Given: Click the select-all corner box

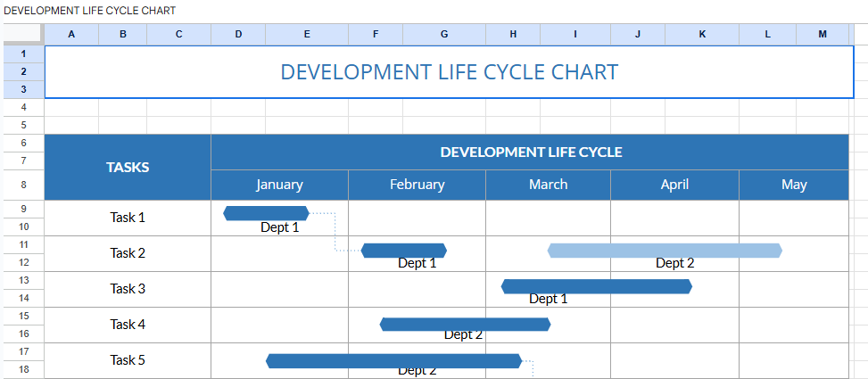Looking at the screenshot, I should coord(22,34).
